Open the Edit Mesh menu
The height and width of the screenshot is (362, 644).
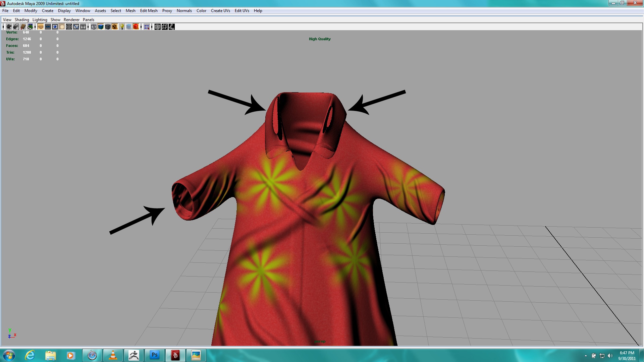point(149,11)
